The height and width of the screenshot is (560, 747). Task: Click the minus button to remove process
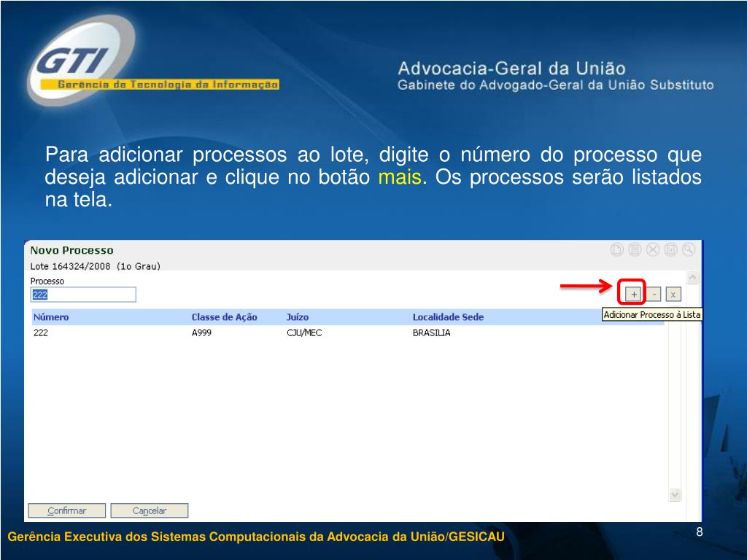(x=654, y=295)
